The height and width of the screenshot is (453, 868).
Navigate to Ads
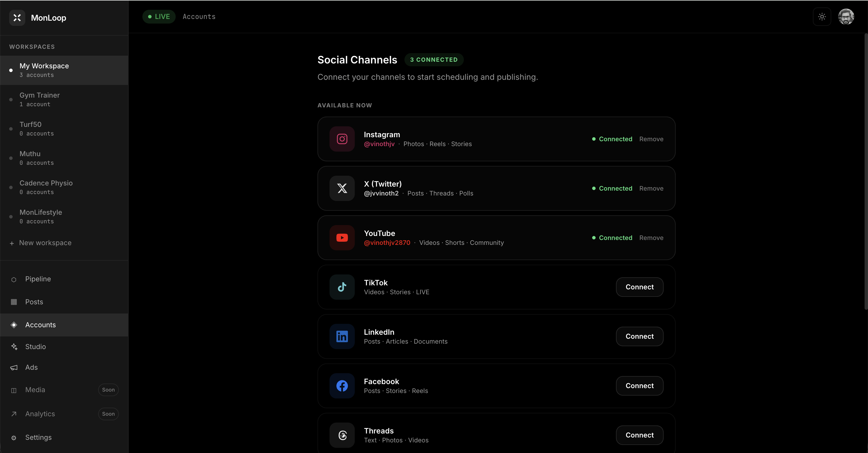[64, 367]
